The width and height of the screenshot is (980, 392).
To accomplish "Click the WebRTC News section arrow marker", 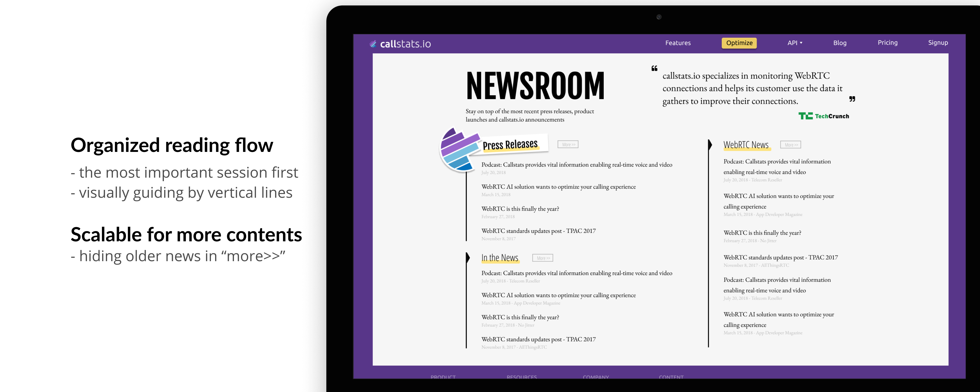I will click(710, 145).
